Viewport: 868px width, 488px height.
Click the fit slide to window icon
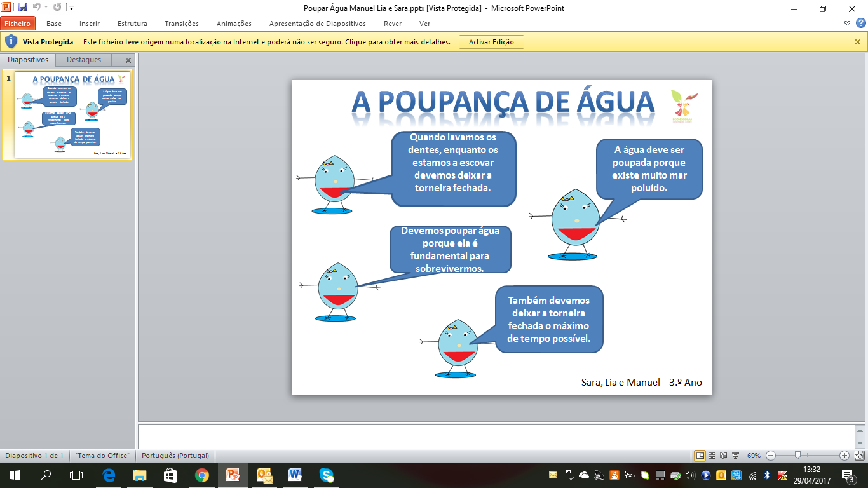(x=859, y=456)
